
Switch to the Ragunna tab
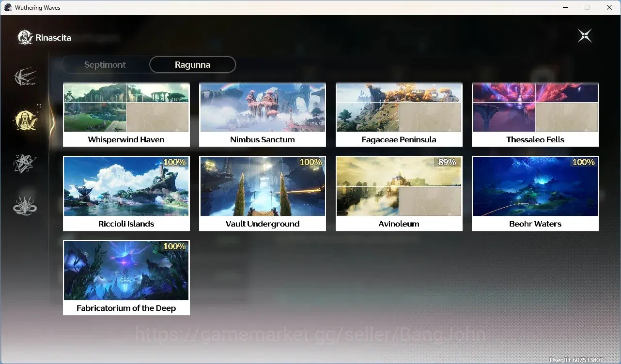click(x=192, y=65)
